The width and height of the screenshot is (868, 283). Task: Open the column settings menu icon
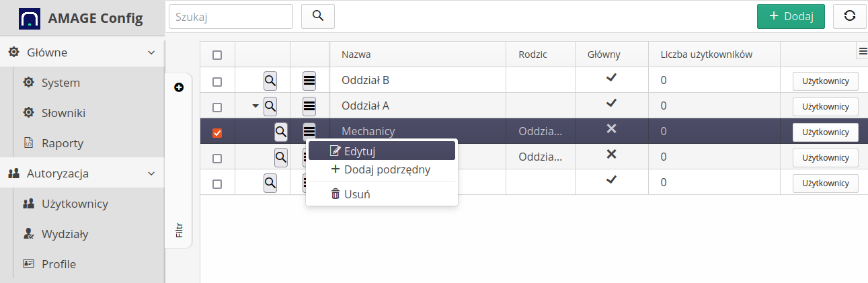863,51
